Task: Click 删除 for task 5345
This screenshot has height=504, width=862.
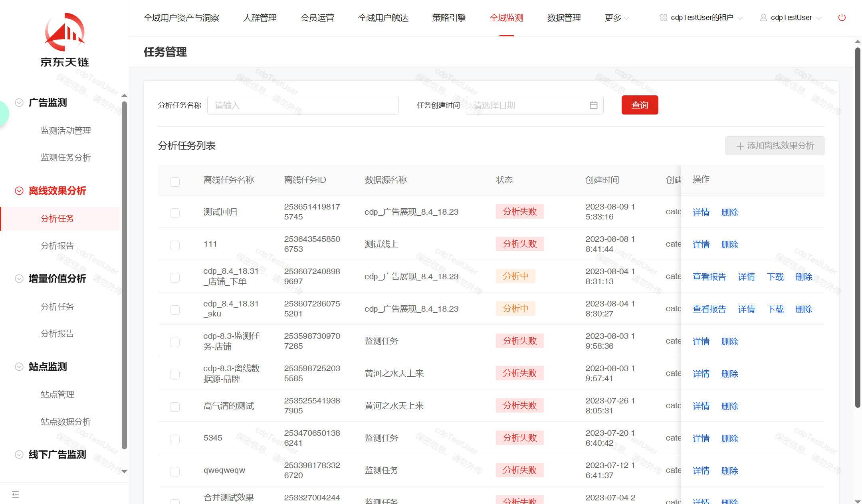Action: coord(730,439)
